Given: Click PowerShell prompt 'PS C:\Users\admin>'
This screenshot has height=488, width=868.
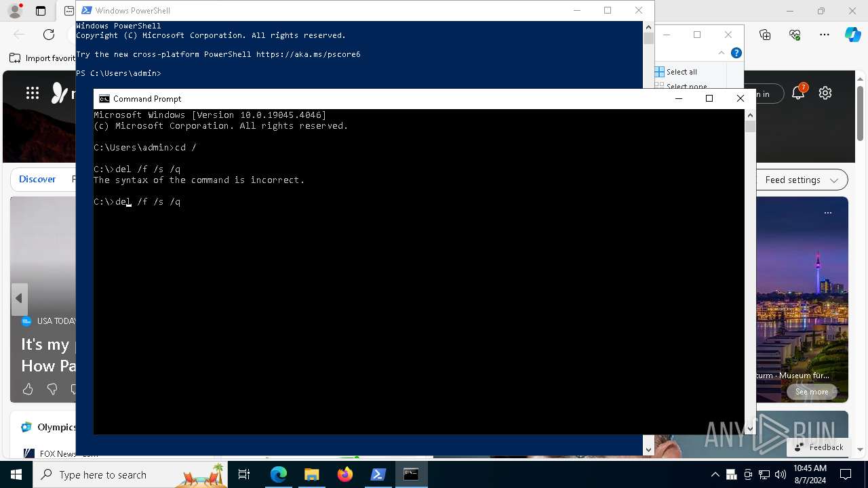Looking at the screenshot, I should click(119, 73).
